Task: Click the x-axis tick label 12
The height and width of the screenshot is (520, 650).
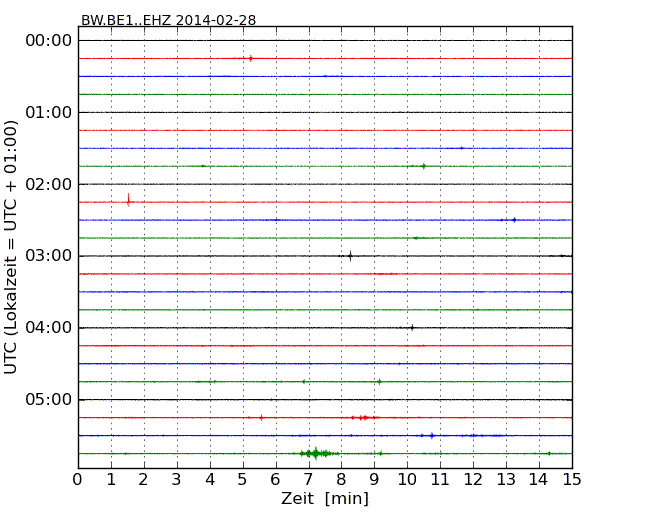Action: (x=473, y=480)
